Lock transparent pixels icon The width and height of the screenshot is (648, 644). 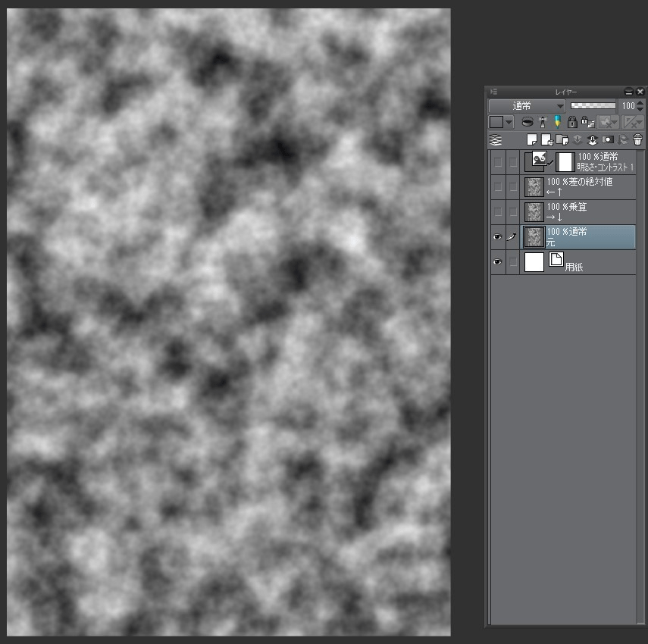tap(587, 122)
